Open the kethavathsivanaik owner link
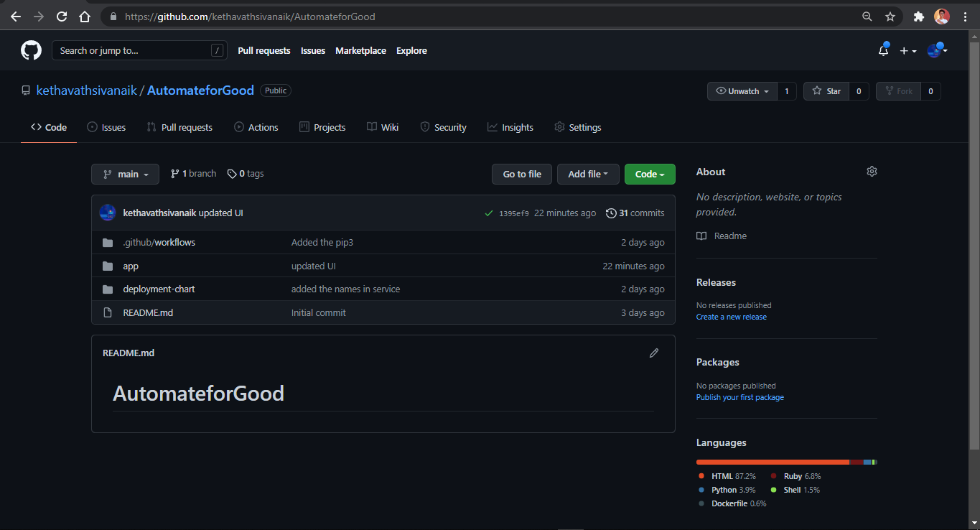 pyautogui.click(x=87, y=90)
